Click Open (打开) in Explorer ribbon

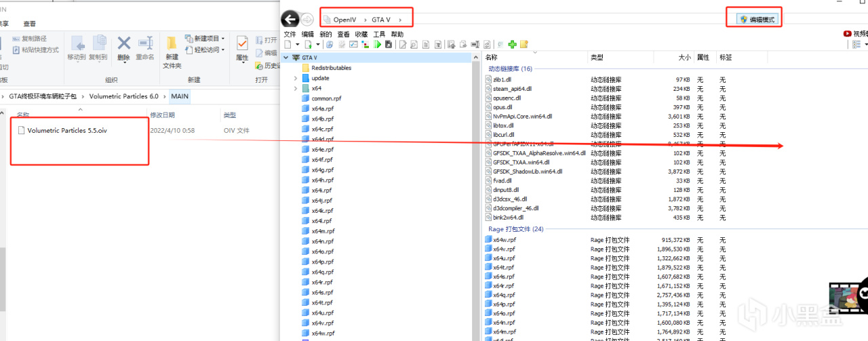click(266, 40)
